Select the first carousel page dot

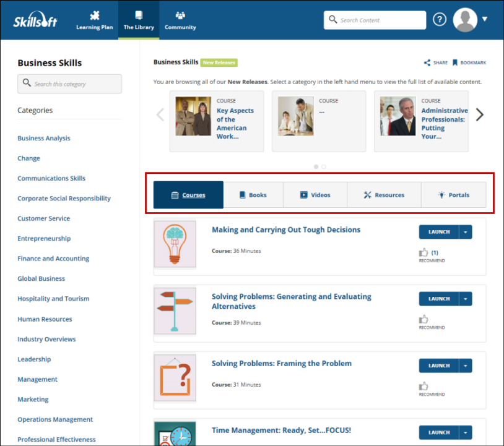316,166
